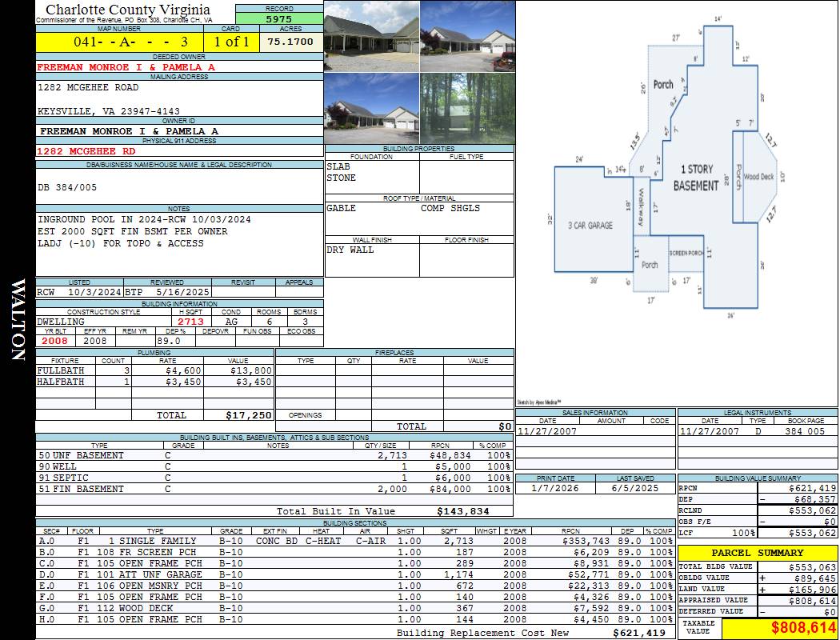Click the top-left house photo thumbnail
The height and width of the screenshot is (640, 840).
tap(371, 37)
